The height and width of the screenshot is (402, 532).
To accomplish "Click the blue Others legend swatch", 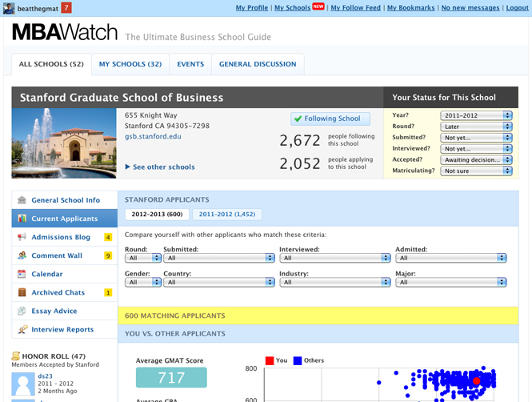I will [x=298, y=360].
